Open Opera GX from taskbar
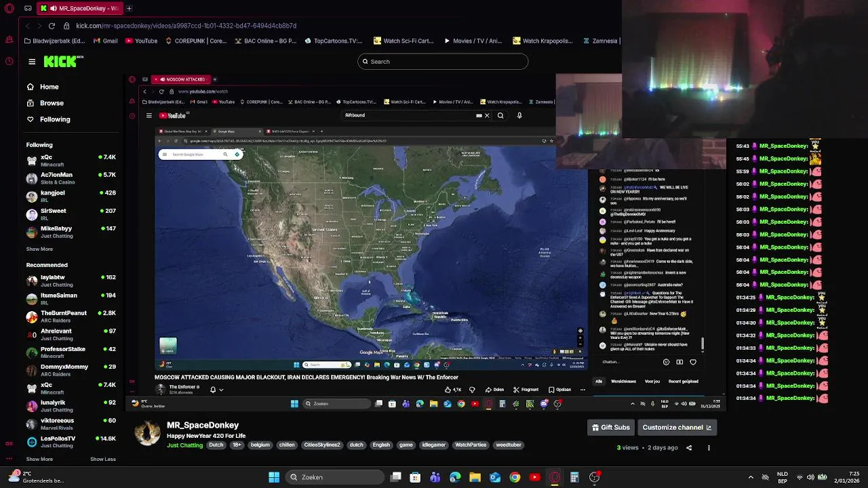 (555, 477)
